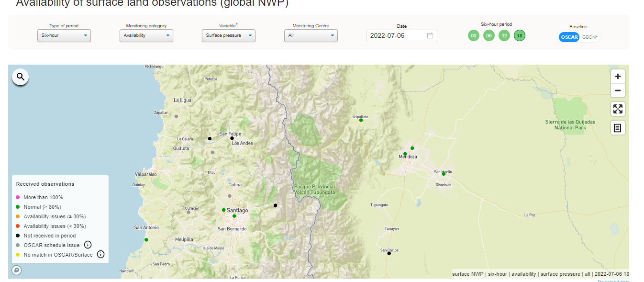This screenshot has width=644, height=282.
Task: Open the Type of period dropdown
Action: pos(64,35)
